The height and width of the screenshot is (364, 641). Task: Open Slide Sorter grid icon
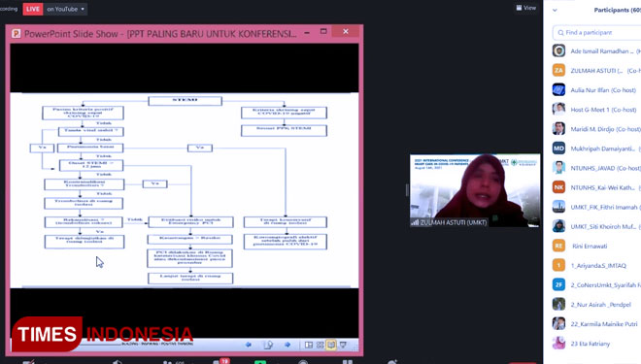(320, 345)
